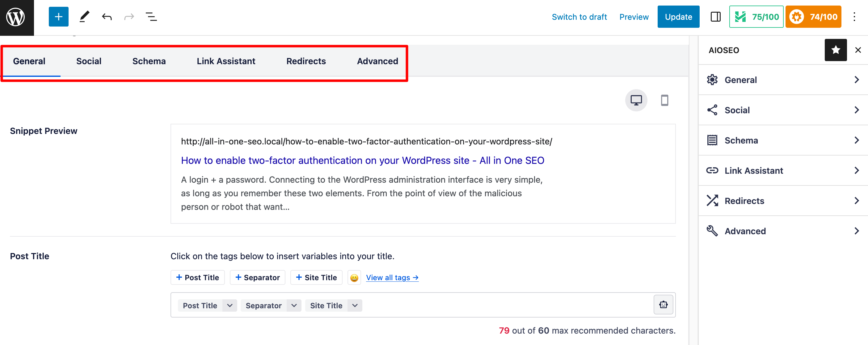Viewport: 868px width, 345px height.
Task: Open the document overview list icon
Action: tap(151, 17)
